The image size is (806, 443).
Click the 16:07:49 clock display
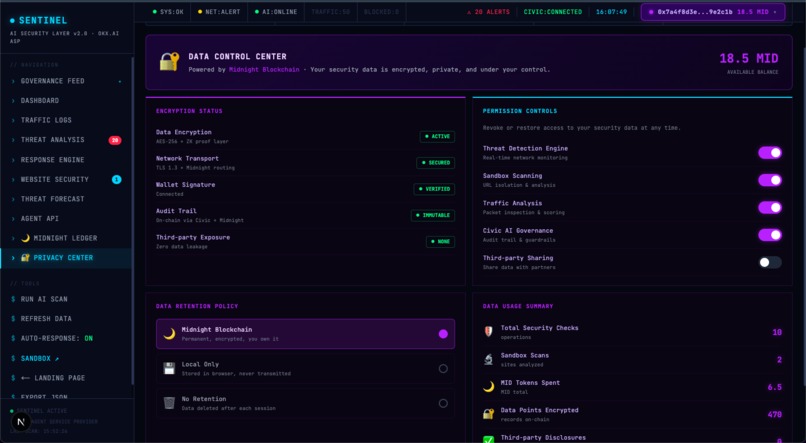pos(611,12)
